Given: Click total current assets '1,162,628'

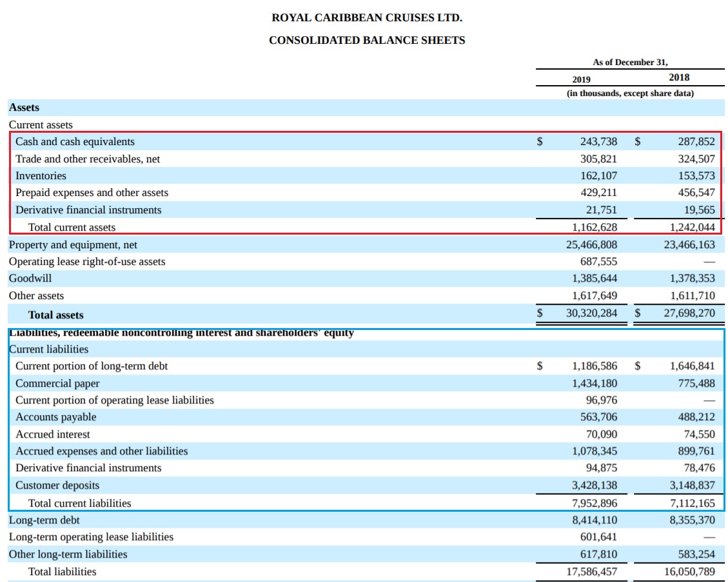Looking at the screenshot, I should 595,228.
